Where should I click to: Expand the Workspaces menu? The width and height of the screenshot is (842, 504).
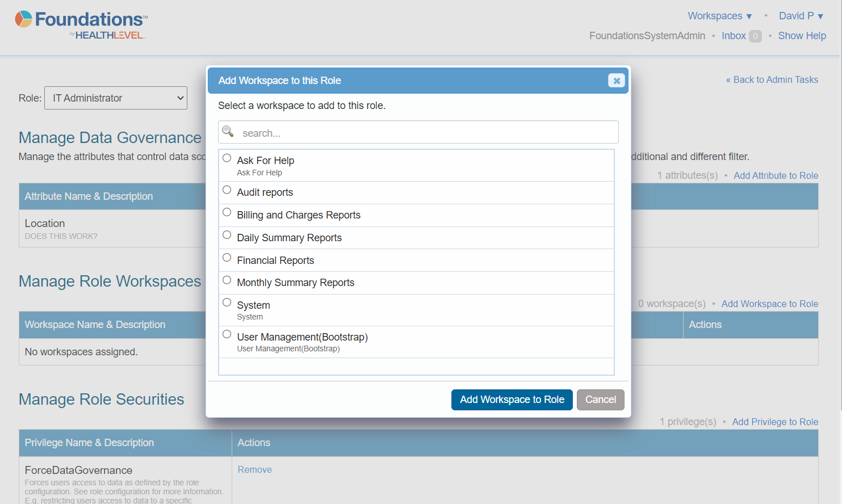click(x=719, y=16)
